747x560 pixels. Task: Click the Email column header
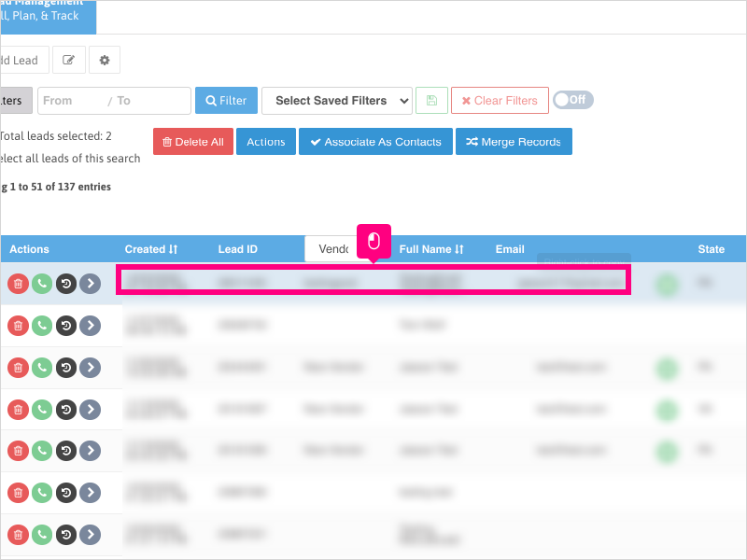pyautogui.click(x=510, y=249)
